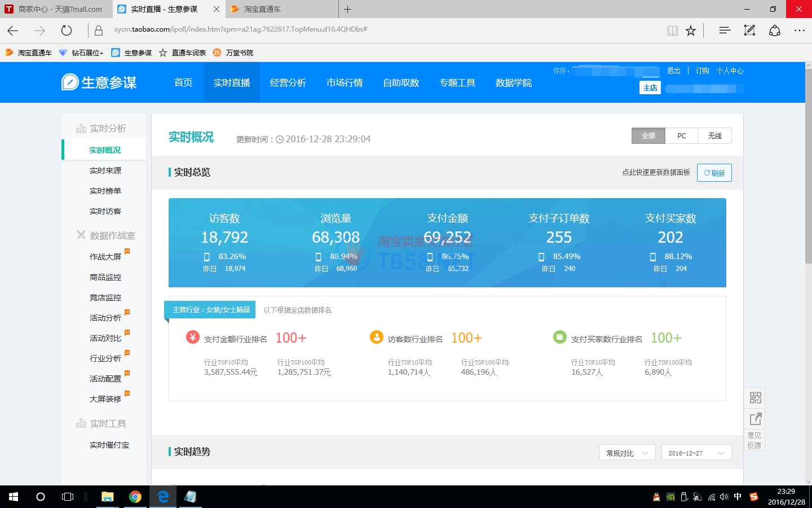
Task: Open reading view book icon
Action: pyautogui.click(x=672, y=30)
